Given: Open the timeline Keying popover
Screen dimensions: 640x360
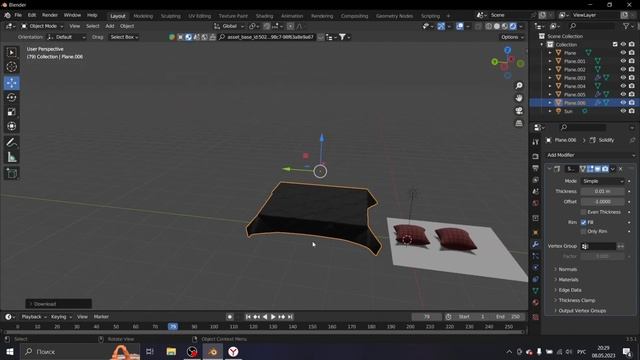Looking at the screenshot, I should click(x=61, y=317).
